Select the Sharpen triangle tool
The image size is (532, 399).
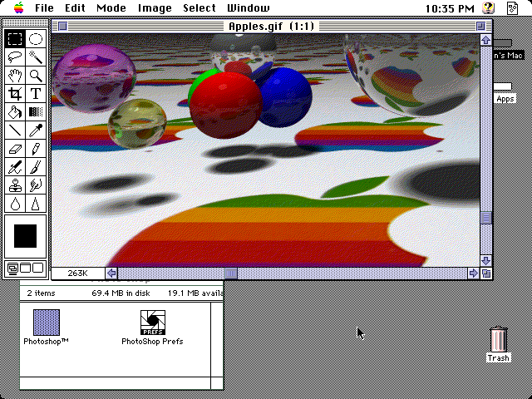[36, 203]
